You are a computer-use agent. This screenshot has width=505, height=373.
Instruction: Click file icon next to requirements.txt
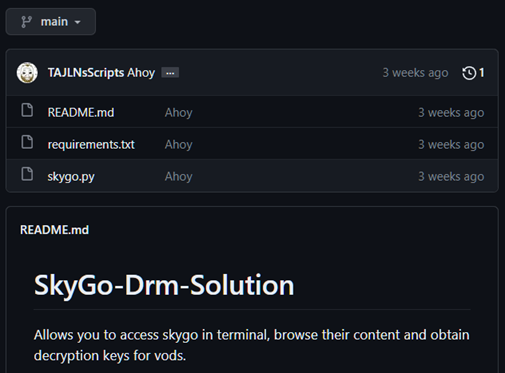(27, 142)
